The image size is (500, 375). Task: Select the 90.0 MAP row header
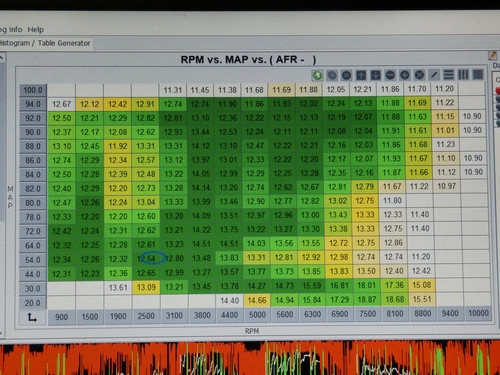(33, 132)
